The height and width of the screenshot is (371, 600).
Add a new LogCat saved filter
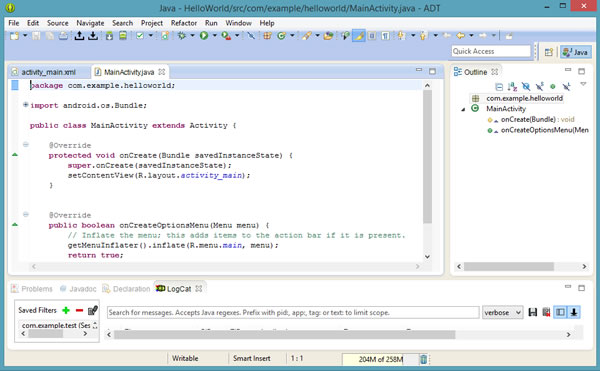(66, 310)
